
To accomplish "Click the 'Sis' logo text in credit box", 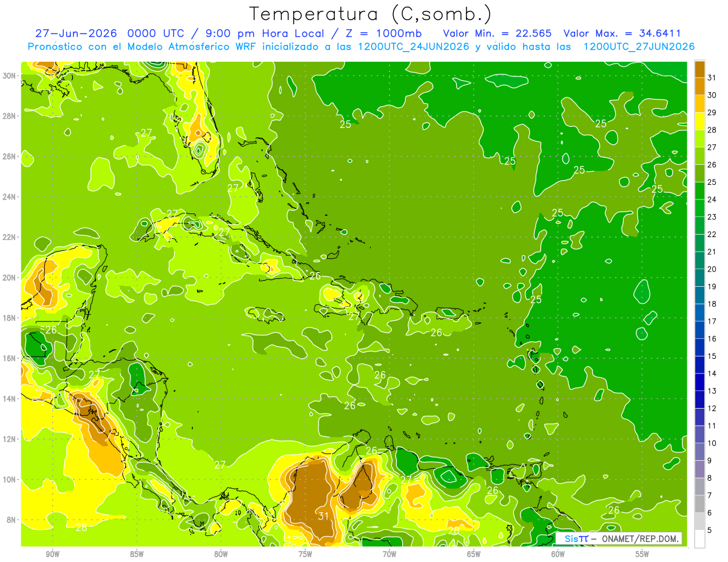I will pyautogui.click(x=571, y=538).
